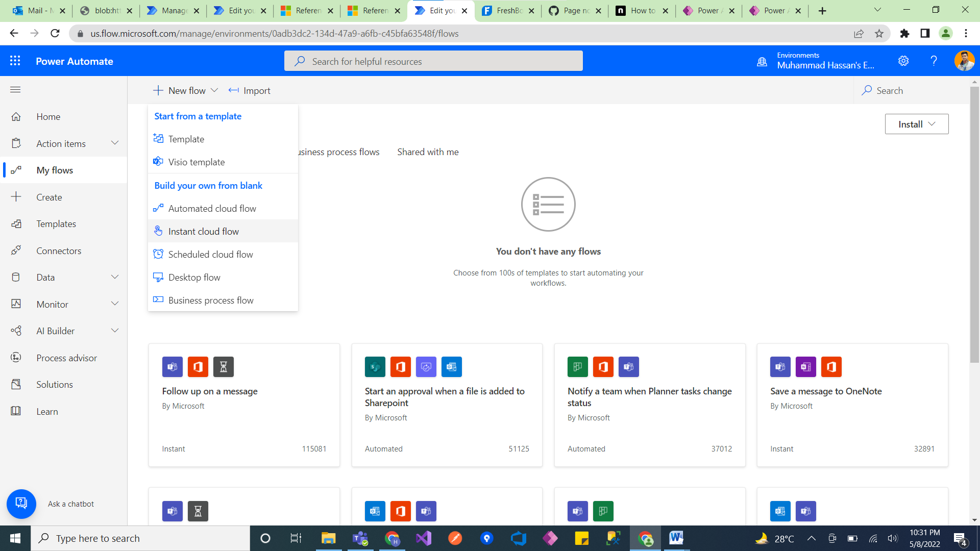Click the Process advisor sidebar icon

[16, 358]
